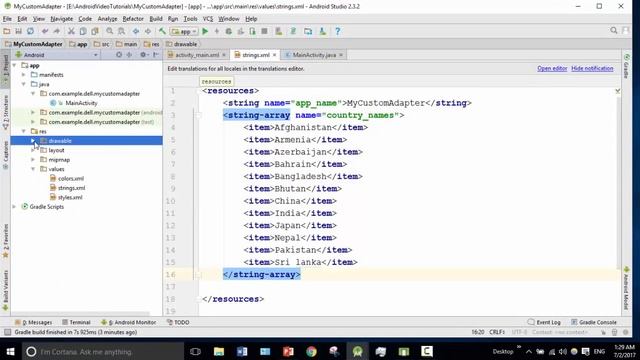Click the navigate Back arrow icon
This screenshot has width=640, height=360.
[136, 31]
